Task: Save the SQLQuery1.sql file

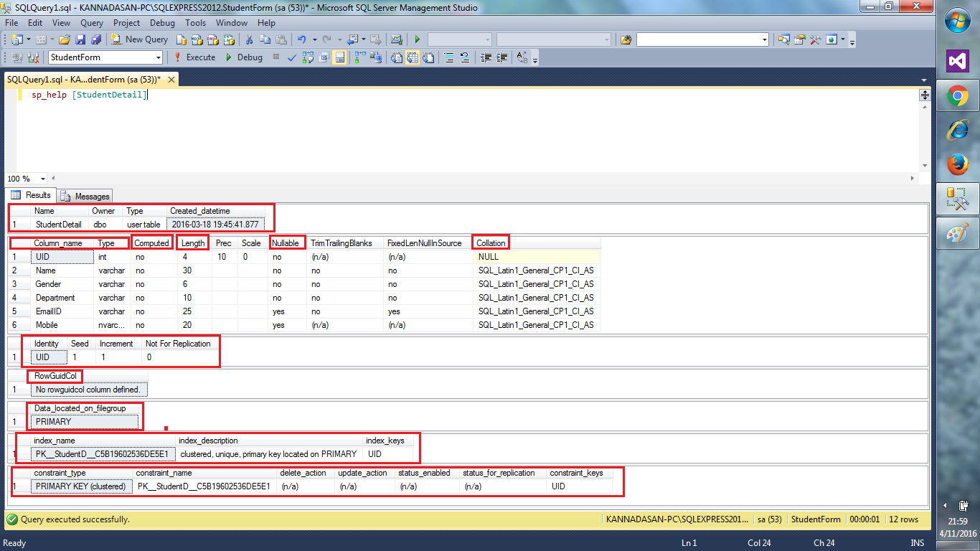Action: coord(80,39)
